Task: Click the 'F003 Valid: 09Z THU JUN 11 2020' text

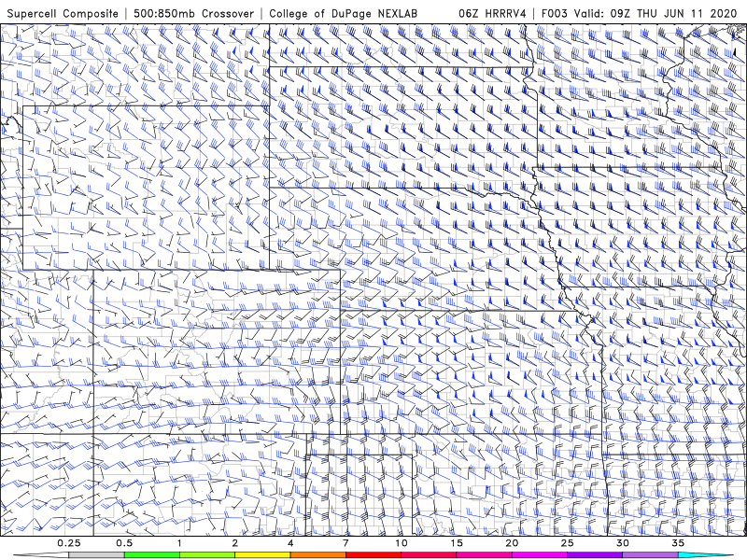Action: [x=639, y=13]
